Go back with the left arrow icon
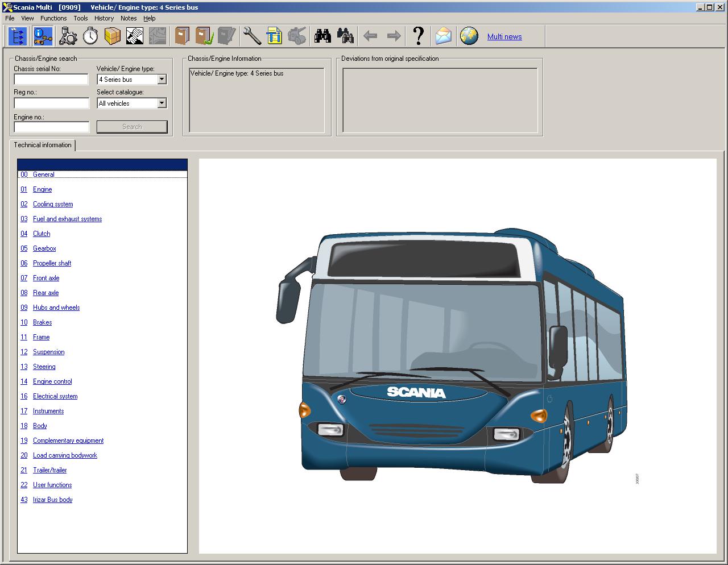 370,36
